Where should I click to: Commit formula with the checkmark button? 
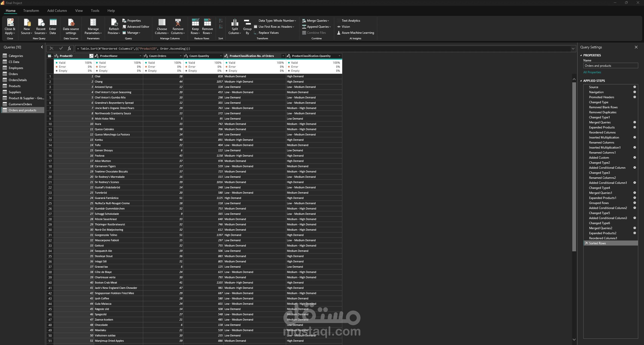pyautogui.click(x=61, y=48)
